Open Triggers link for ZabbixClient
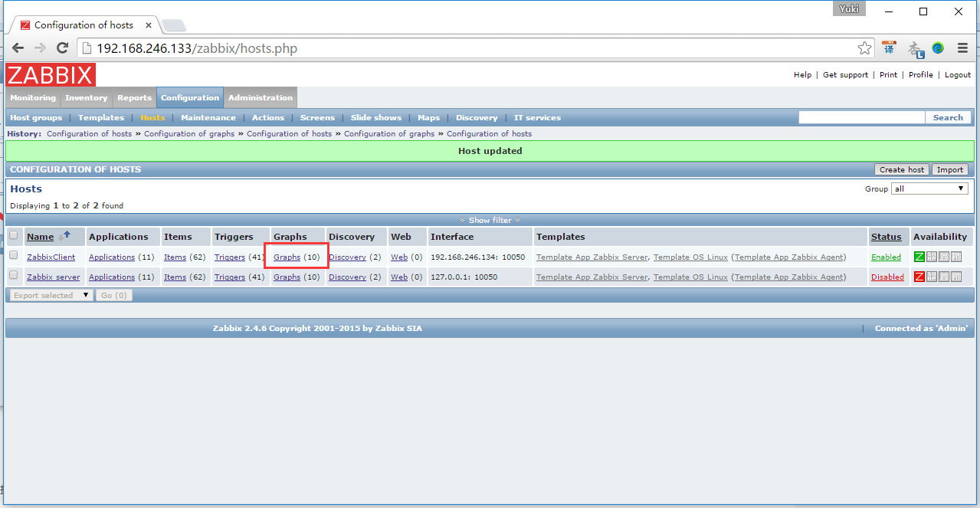 pyautogui.click(x=230, y=257)
